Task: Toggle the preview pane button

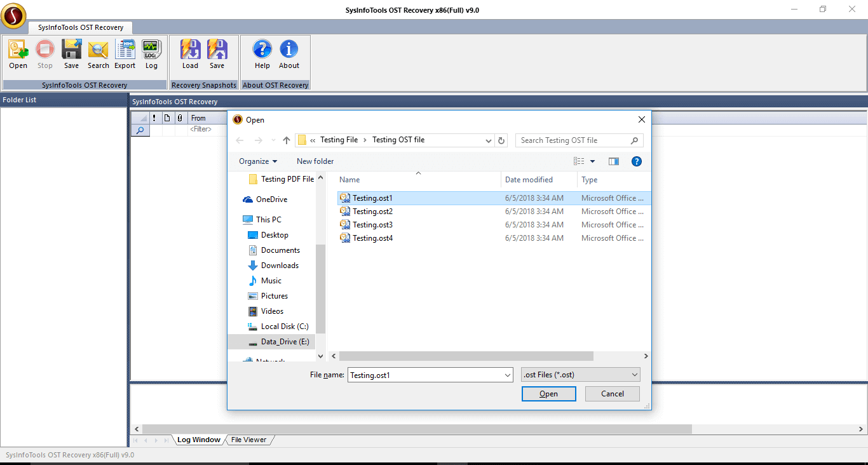Action: point(613,161)
